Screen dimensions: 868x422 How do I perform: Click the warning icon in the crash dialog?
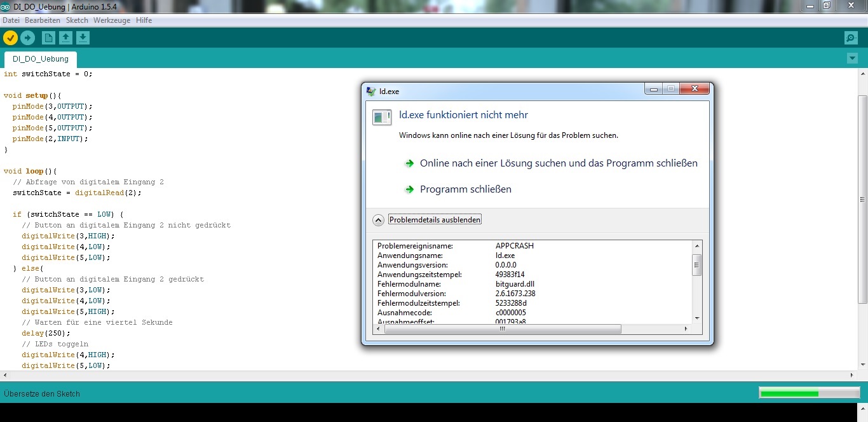(x=382, y=118)
